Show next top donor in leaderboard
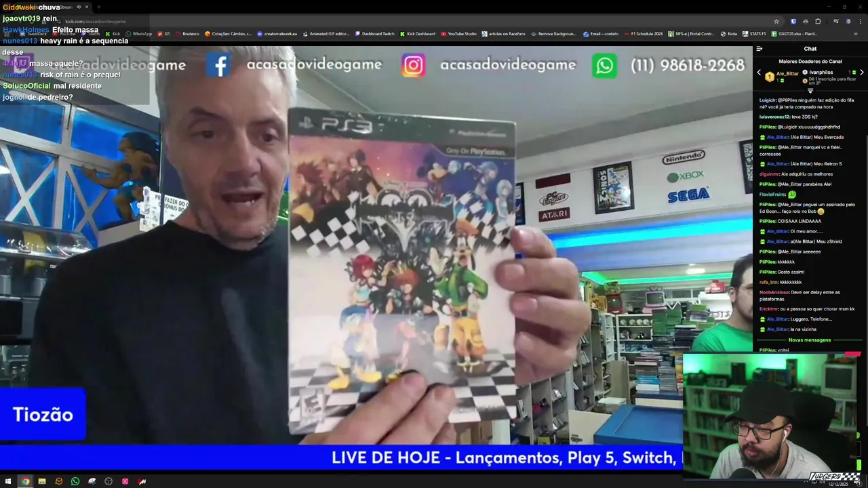This screenshot has width=868, height=488. point(861,73)
